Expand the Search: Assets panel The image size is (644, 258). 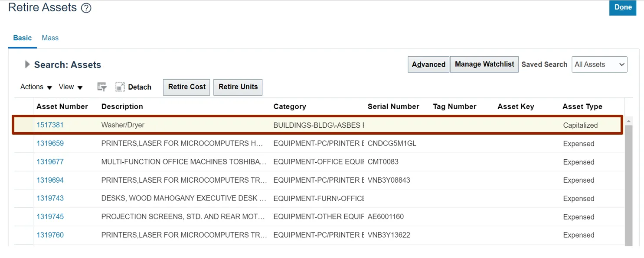pos(27,64)
